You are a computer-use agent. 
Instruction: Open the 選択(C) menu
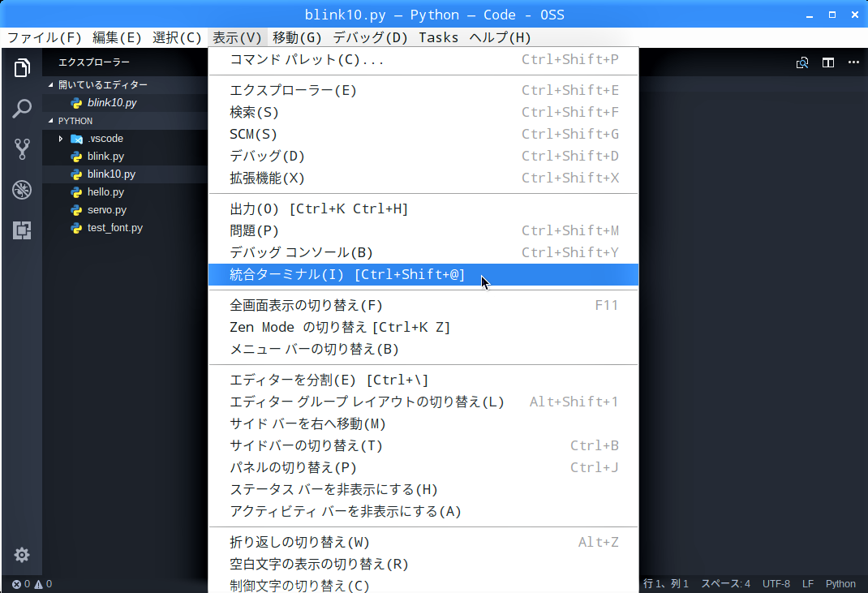177,37
